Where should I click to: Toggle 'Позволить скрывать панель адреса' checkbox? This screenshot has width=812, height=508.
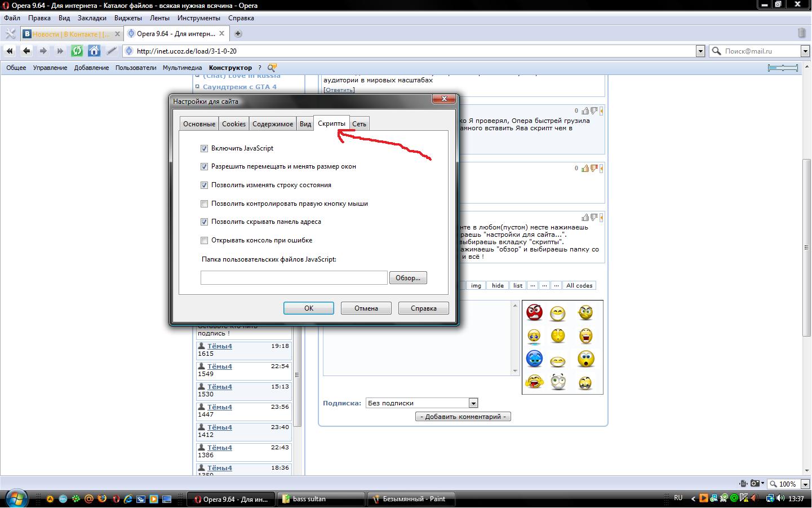pos(204,222)
